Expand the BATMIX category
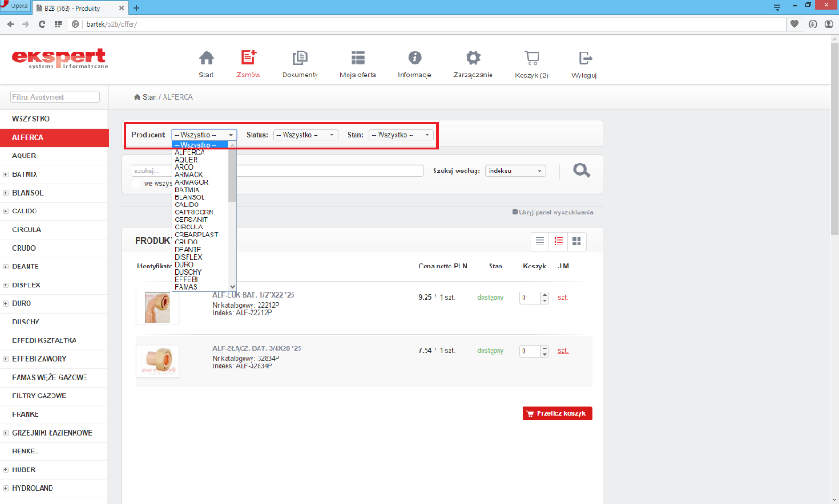The image size is (839, 504). point(6,174)
